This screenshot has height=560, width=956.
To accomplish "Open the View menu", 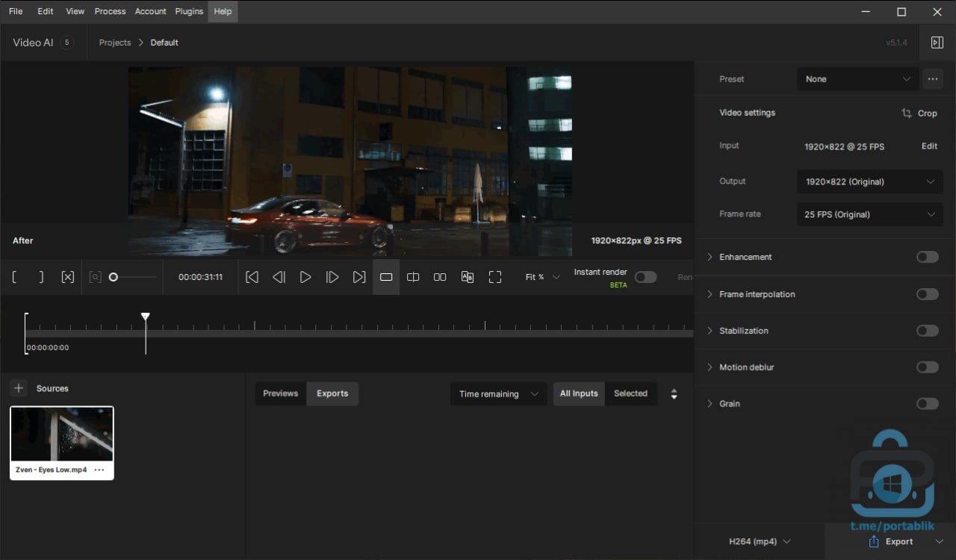I will (75, 11).
